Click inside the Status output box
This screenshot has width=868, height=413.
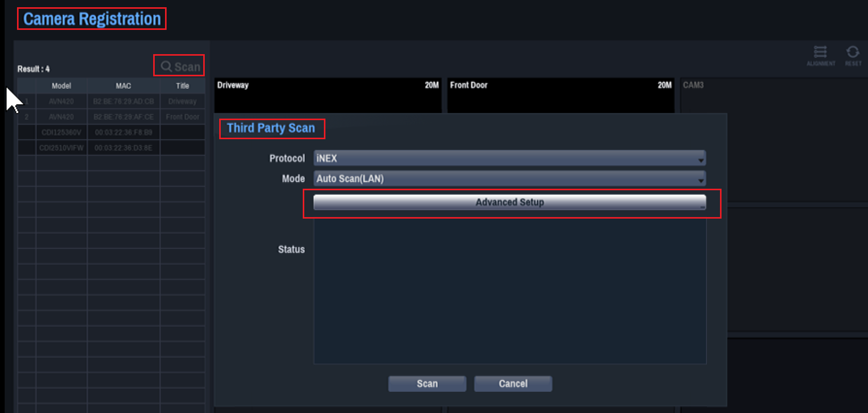coord(510,291)
